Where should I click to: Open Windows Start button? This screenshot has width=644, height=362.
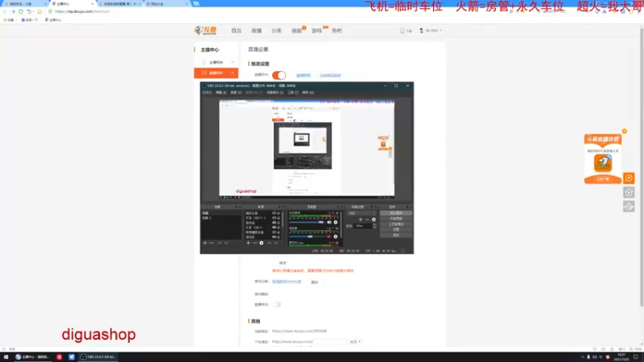[6, 357]
